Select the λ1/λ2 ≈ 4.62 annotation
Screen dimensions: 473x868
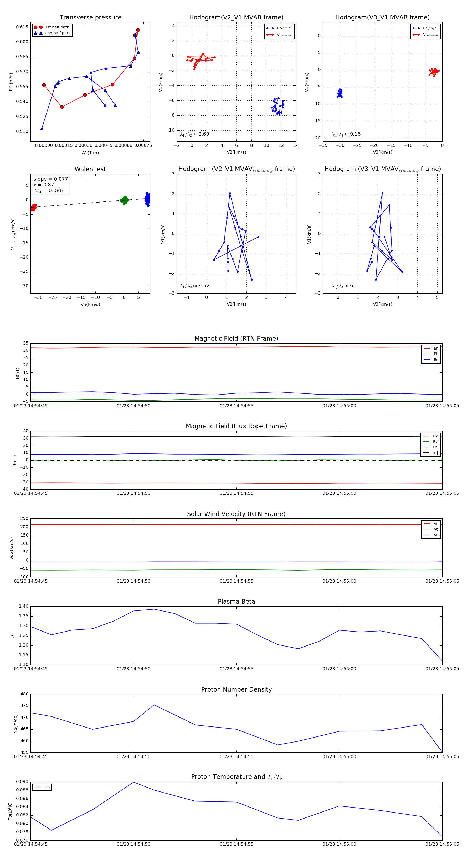pyautogui.click(x=194, y=286)
